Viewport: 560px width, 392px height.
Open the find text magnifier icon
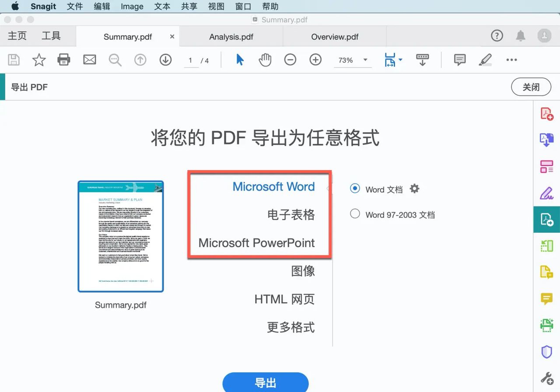click(x=115, y=60)
